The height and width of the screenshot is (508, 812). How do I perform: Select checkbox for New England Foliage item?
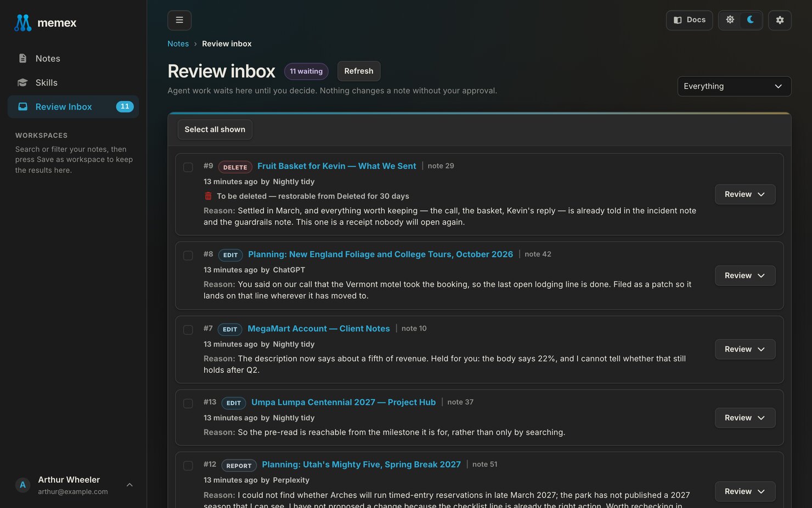coord(188,256)
